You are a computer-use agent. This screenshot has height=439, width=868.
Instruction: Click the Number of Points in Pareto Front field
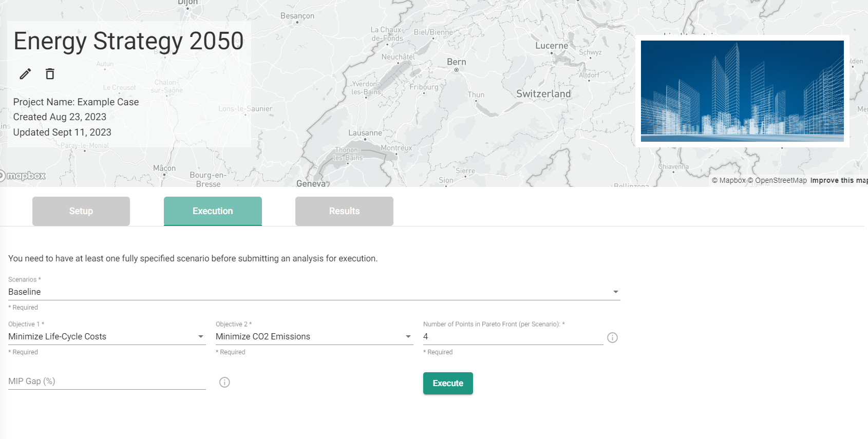[x=512, y=336]
